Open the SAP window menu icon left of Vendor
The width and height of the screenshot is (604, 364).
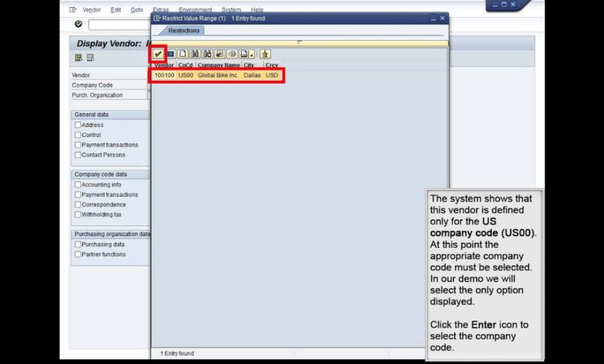pos(73,9)
